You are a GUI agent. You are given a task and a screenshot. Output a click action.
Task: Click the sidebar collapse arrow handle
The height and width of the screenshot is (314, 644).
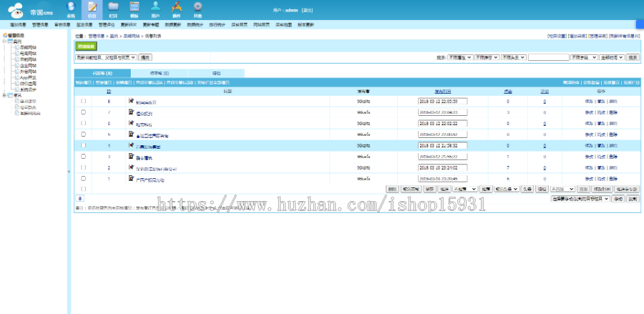pyautogui.click(x=69, y=172)
